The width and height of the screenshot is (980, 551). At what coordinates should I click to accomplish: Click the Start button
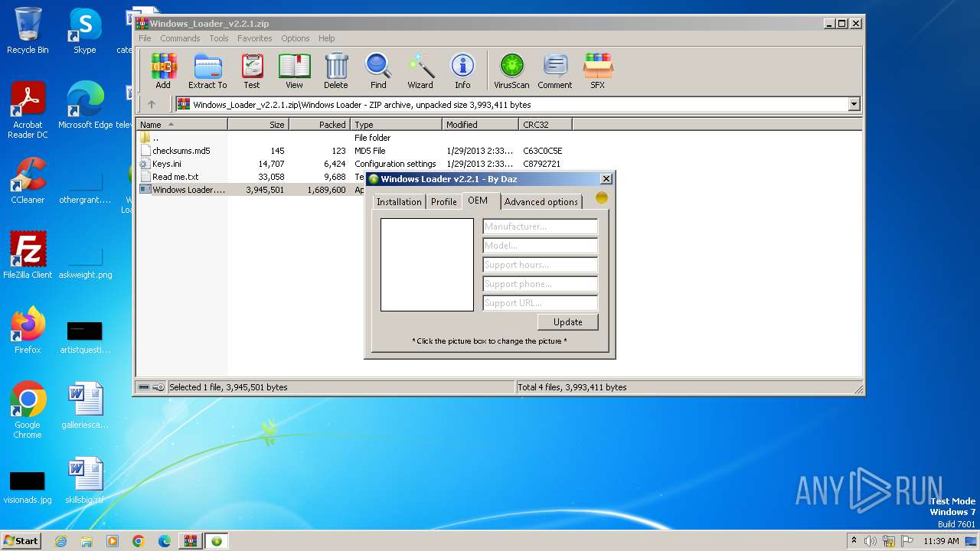click(x=21, y=540)
